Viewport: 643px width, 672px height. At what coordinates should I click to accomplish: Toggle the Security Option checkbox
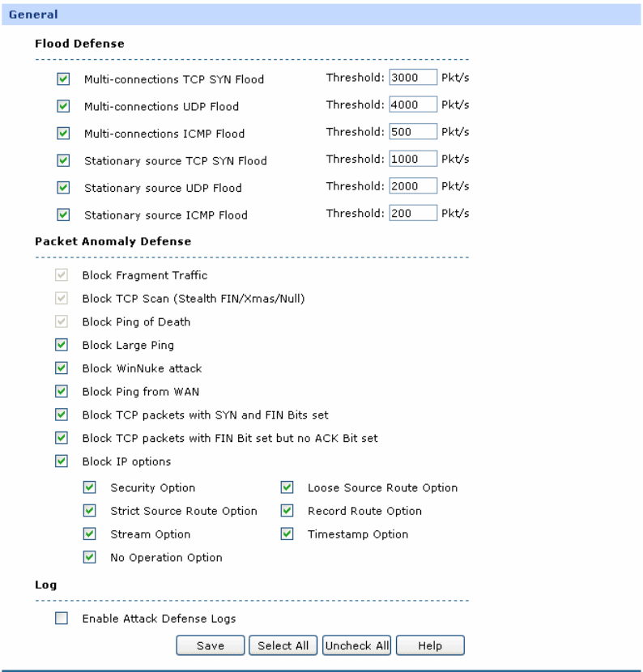(x=89, y=488)
